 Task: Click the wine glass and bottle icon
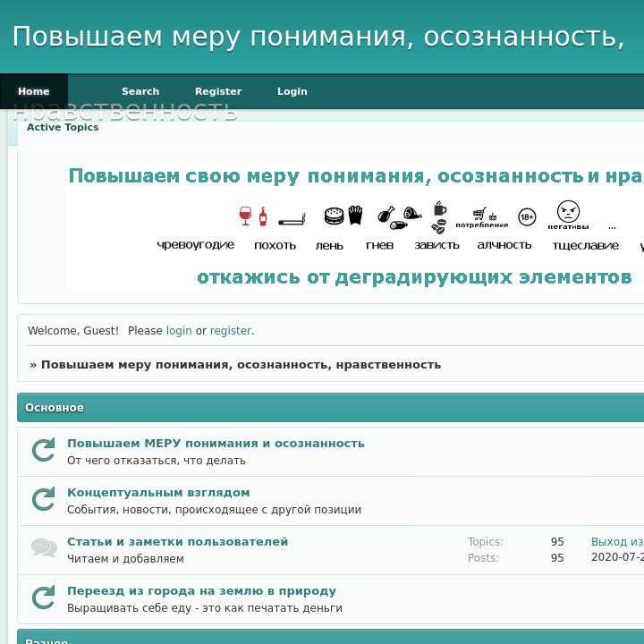click(x=253, y=216)
